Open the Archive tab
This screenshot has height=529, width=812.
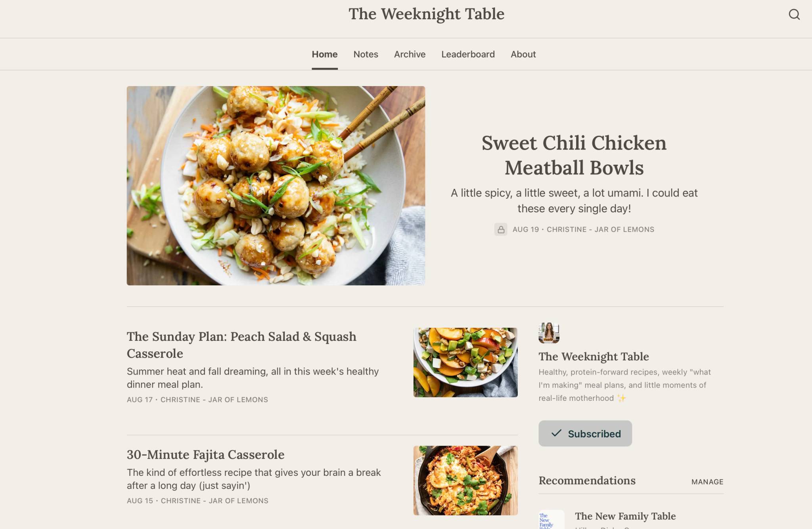[410, 54]
